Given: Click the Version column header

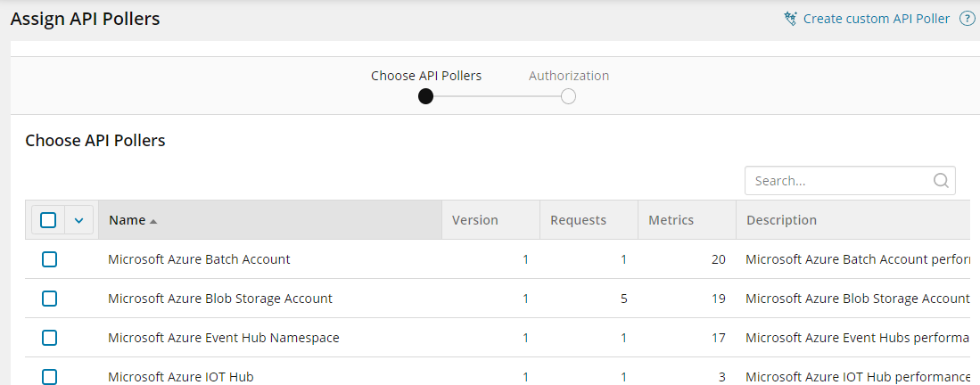Looking at the screenshot, I should (x=475, y=220).
